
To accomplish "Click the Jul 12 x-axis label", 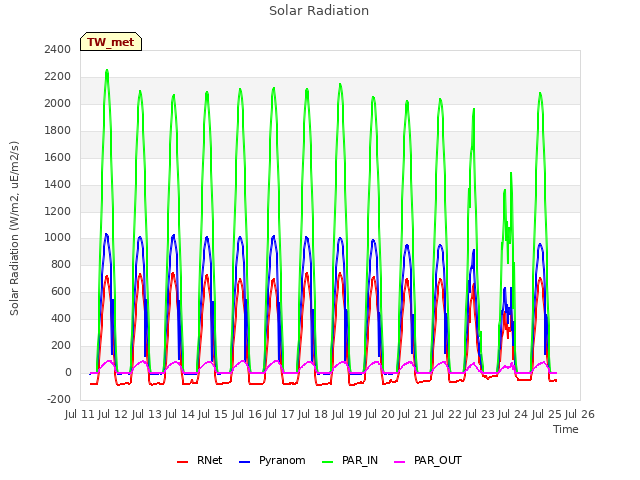I will point(113,414).
